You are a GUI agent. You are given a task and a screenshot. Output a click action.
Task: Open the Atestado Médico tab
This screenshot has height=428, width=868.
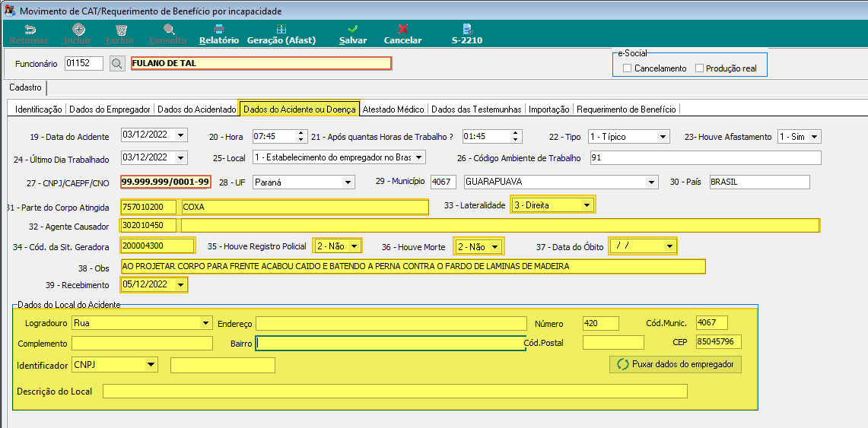coord(393,109)
